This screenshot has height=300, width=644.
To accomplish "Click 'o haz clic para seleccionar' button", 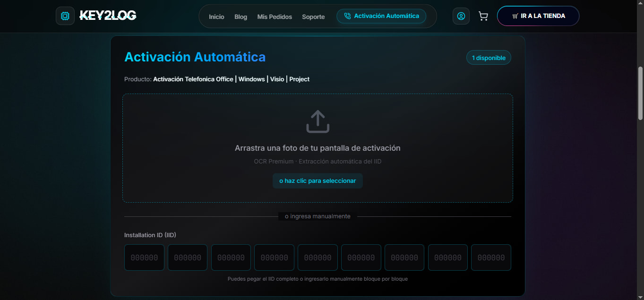I will tap(318, 181).
